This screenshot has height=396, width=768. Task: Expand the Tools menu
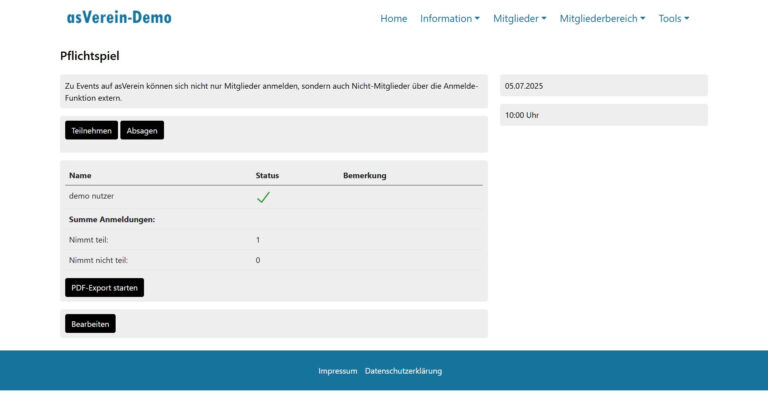click(x=673, y=19)
